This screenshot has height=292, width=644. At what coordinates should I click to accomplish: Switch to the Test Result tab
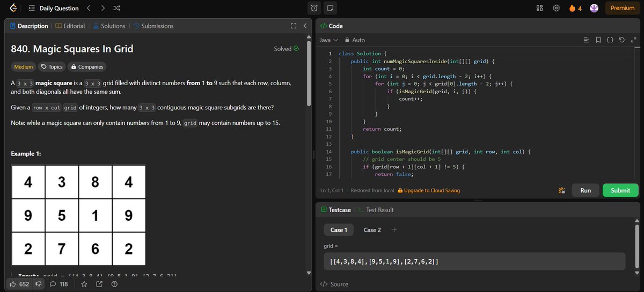click(x=376, y=210)
